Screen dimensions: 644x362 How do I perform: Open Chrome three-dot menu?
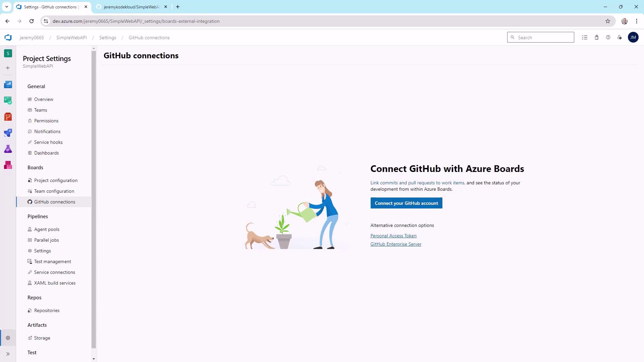click(637, 21)
